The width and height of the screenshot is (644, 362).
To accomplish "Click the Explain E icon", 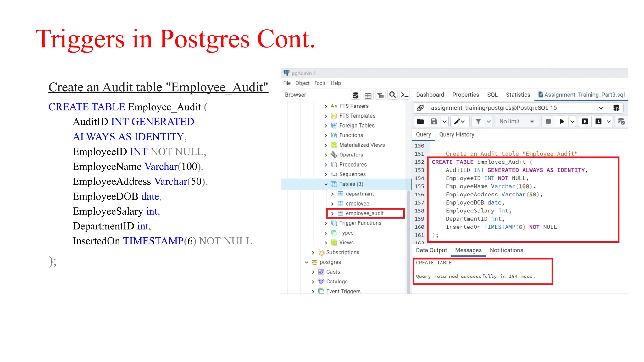I will [x=585, y=122].
